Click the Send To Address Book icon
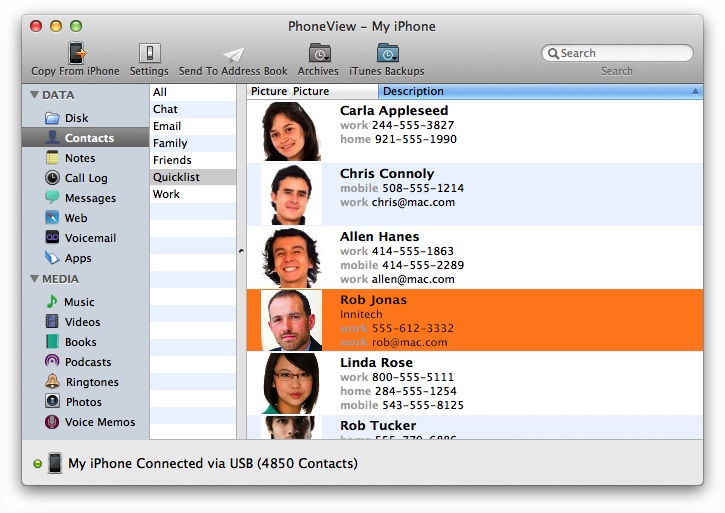The width and height of the screenshot is (725, 513). (x=233, y=53)
